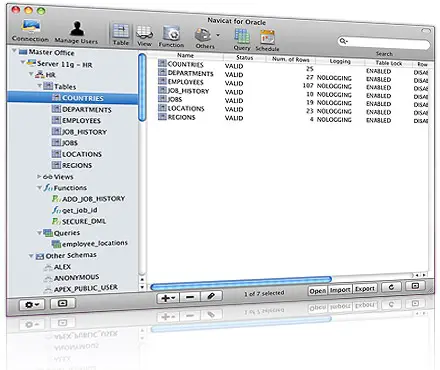Select the Table toolbar button
Screen dimensions: 440x370
[x=121, y=34]
